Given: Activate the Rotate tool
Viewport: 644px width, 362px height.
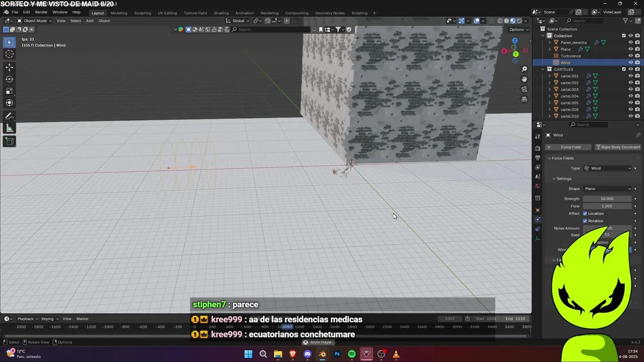Looking at the screenshot, I should tap(9, 79).
